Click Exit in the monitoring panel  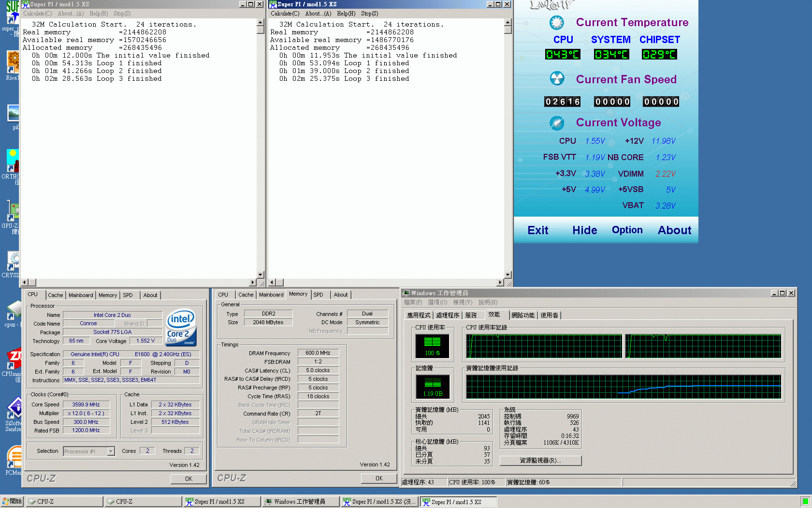[538, 230]
